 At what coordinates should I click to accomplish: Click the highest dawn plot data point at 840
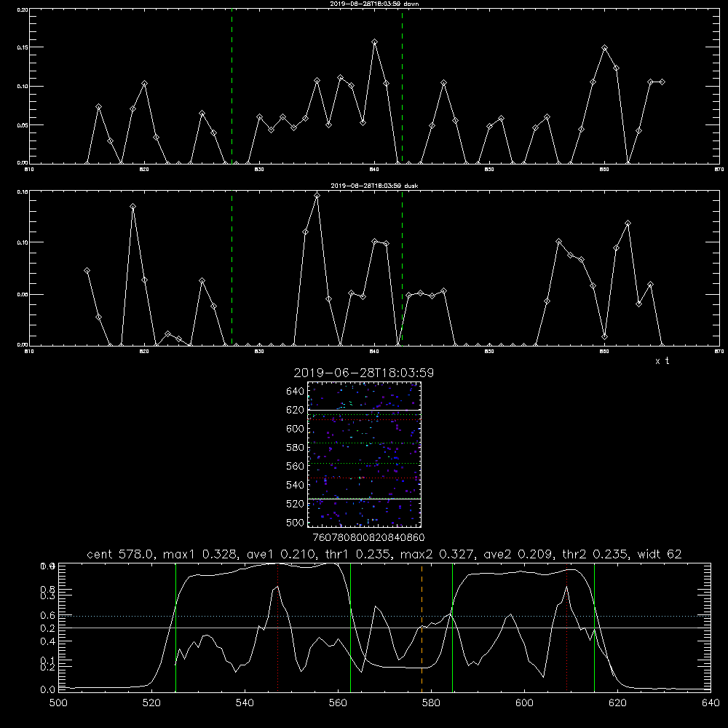[x=375, y=42]
